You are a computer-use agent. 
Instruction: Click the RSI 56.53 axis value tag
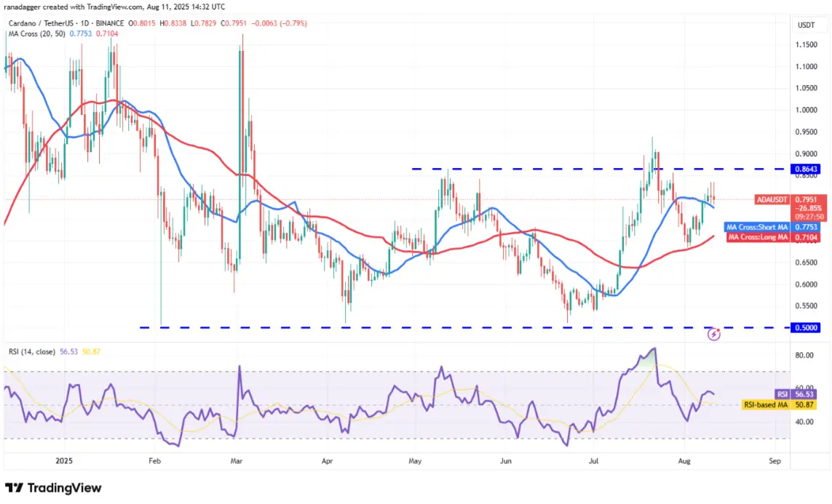804,394
